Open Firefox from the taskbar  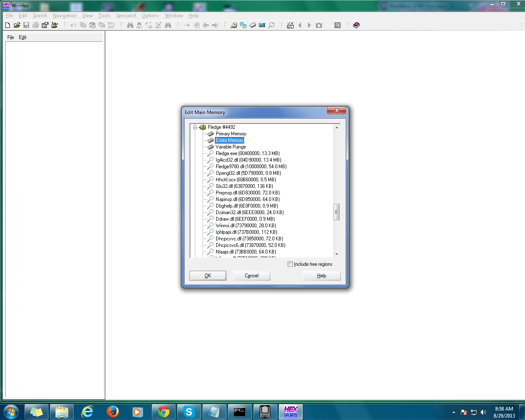click(113, 411)
